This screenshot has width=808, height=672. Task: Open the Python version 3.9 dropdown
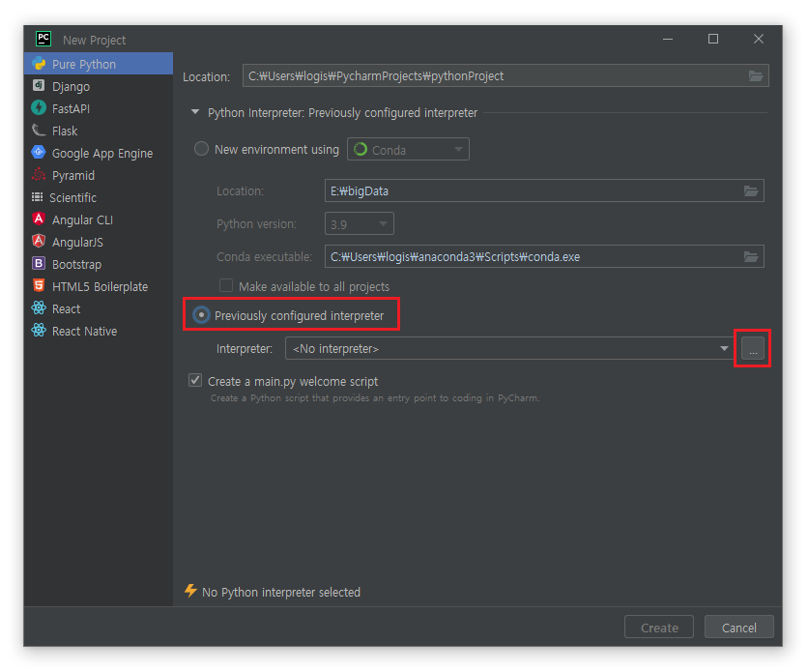pos(360,223)
